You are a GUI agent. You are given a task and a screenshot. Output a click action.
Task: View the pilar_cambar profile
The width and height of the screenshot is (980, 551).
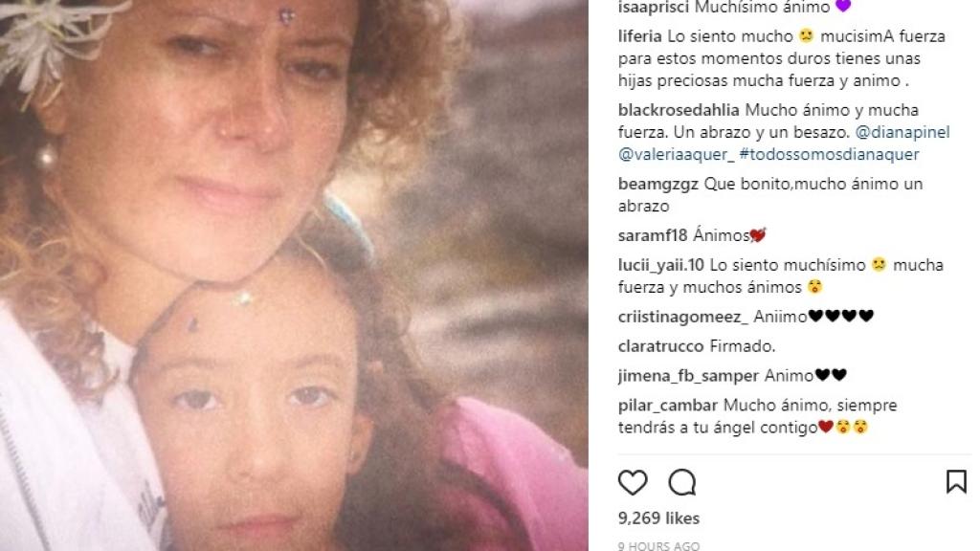pyautogui.click(x=667, y=406)
